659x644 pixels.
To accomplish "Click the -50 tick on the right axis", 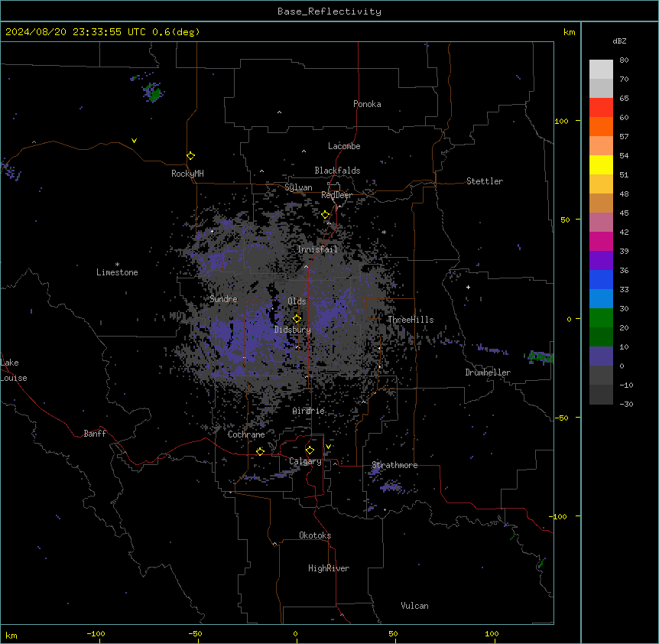I will coord(561,418).
